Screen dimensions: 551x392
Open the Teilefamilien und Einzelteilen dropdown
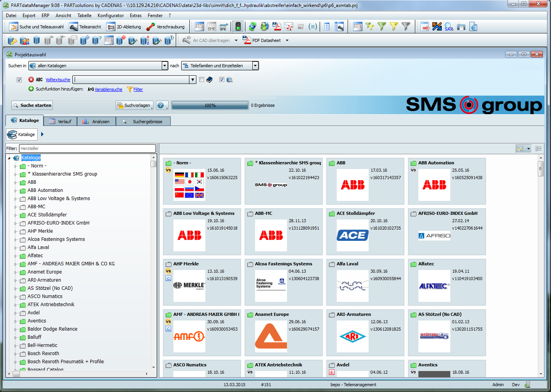click(x=255, y=65)
